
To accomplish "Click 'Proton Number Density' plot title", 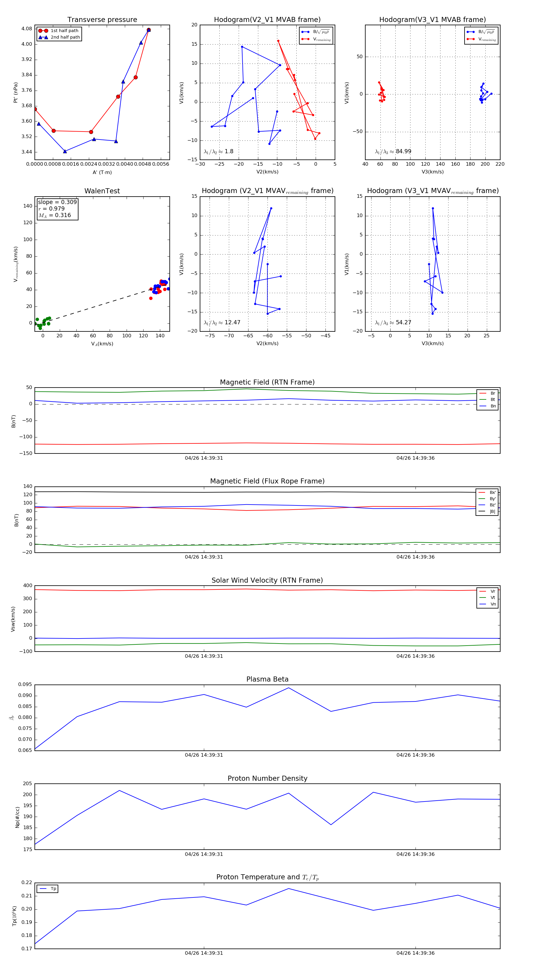I will click(x=267, y=778).
